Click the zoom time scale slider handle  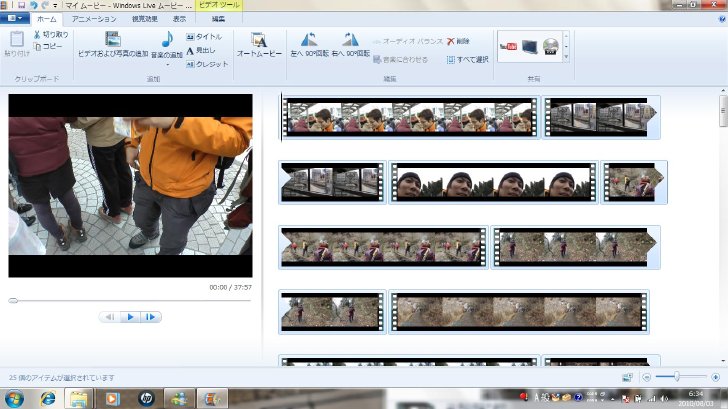[677, 377]
